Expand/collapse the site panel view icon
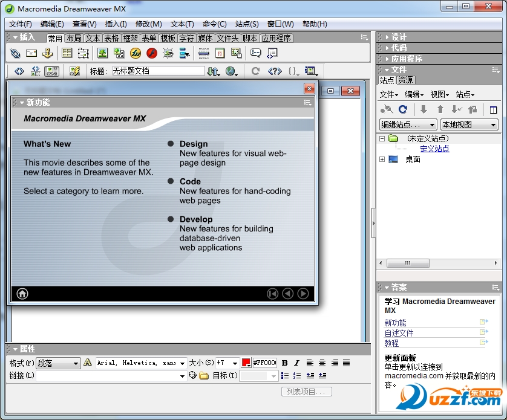Screen dimensions: 507x420 (494, 110)
